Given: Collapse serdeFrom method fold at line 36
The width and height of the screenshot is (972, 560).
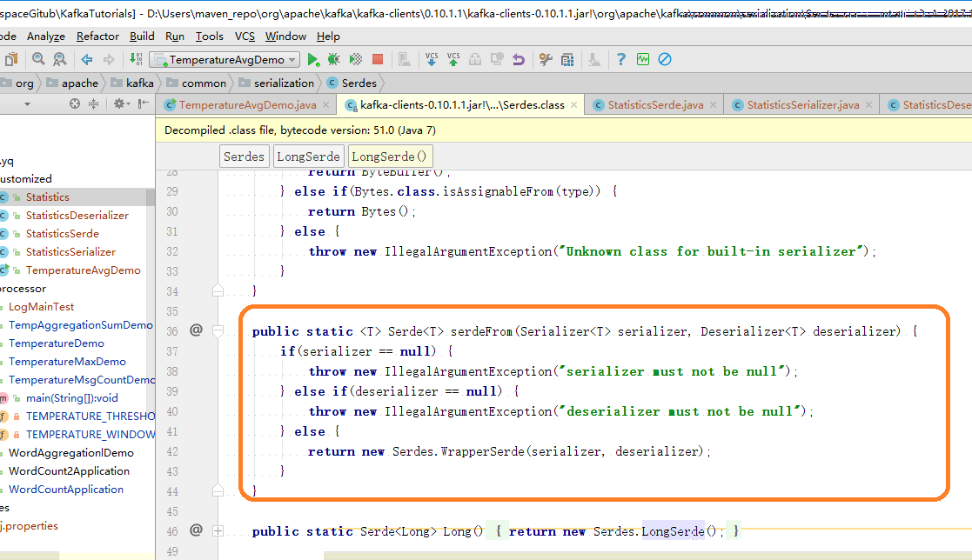Looking at the screenshot, I should point(218,330).
